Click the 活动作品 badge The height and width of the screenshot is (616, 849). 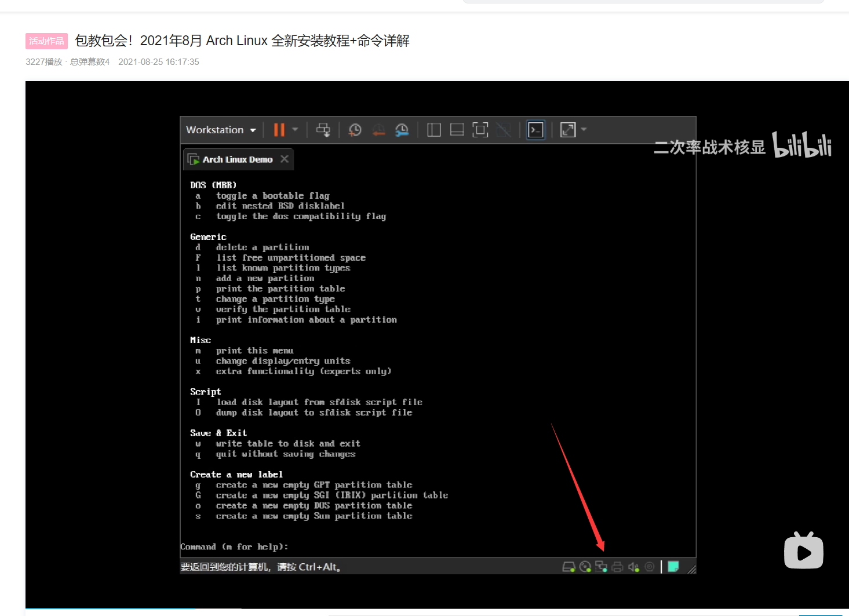46,41
